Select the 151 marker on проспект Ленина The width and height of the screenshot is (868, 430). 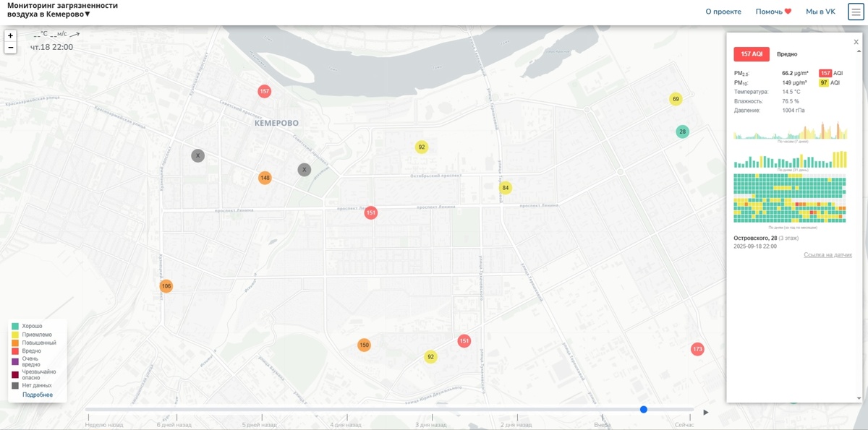click(x=370, y=212)
